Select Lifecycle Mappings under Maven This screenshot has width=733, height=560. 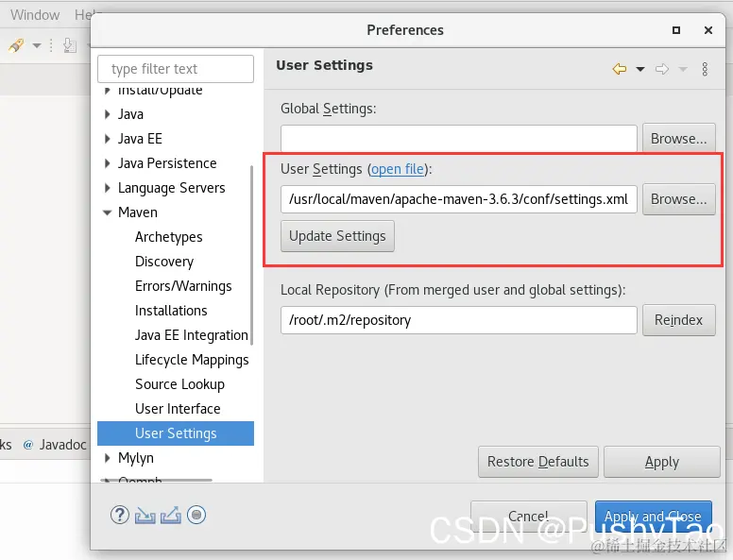coord(192,360)
